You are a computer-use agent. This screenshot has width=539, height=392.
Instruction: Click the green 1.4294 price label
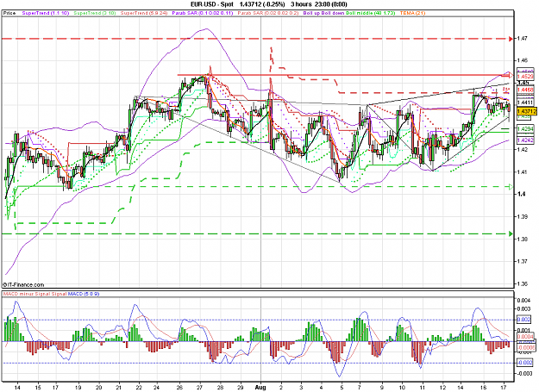click(x=525, y=128)
